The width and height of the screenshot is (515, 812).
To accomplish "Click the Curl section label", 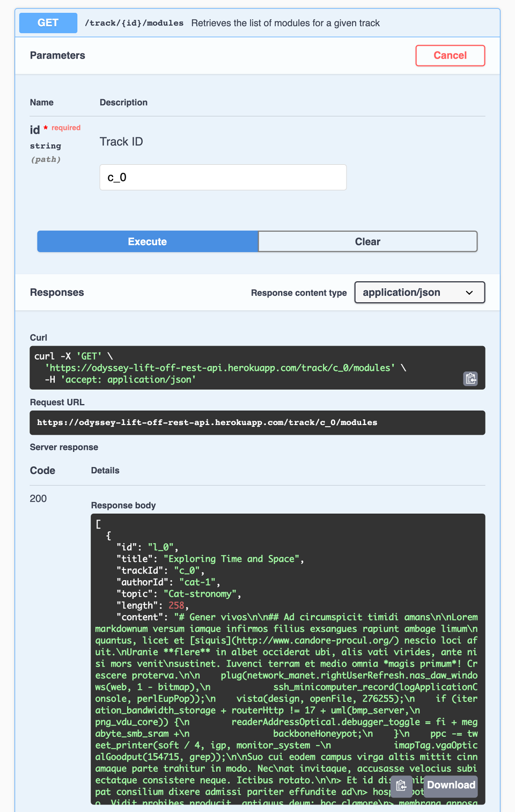I will [39, 338].
